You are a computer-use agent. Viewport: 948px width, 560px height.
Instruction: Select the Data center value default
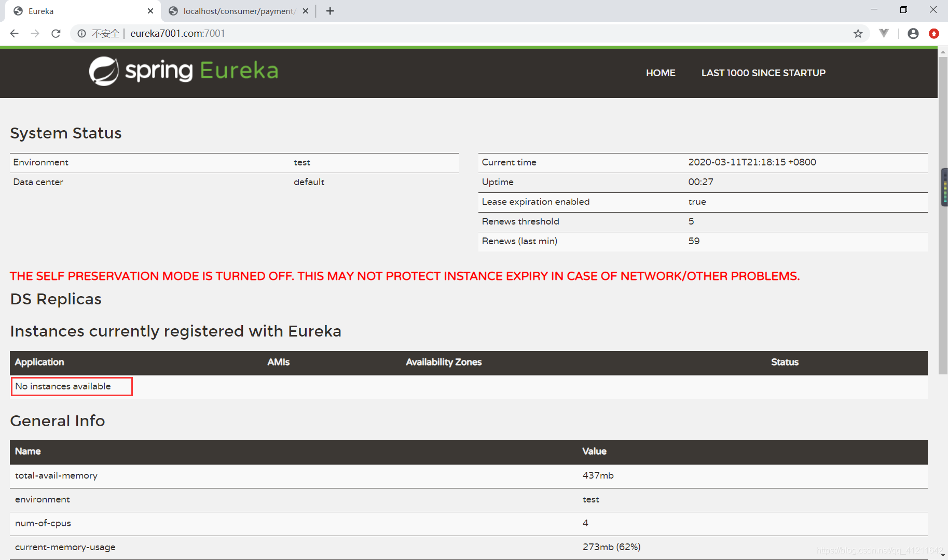(309, 182)
